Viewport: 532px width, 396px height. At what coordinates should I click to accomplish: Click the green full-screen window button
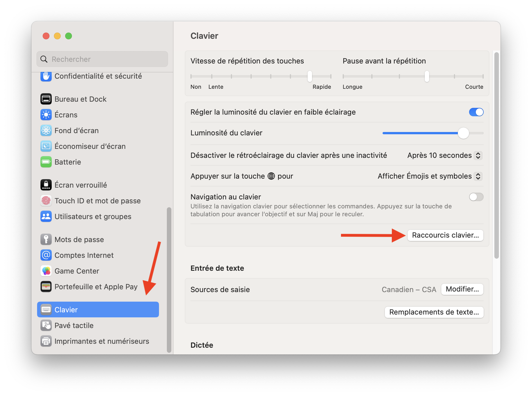coord(69,36)
